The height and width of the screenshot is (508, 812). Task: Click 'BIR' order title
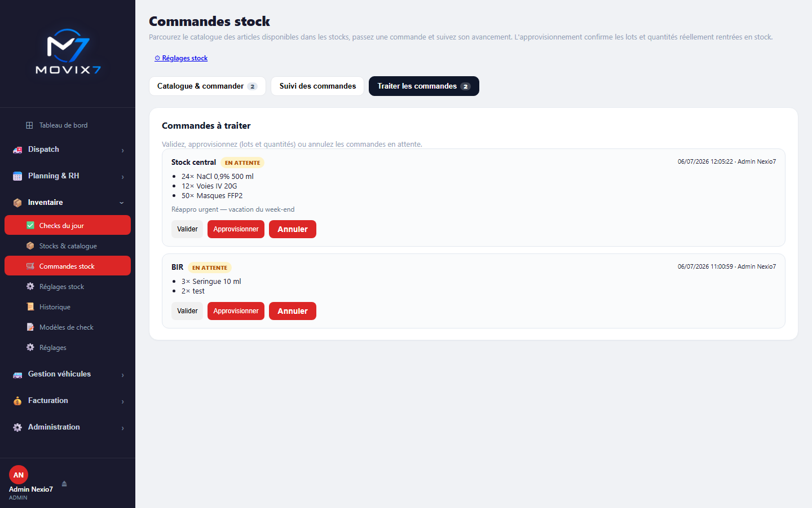coord(178,267)
